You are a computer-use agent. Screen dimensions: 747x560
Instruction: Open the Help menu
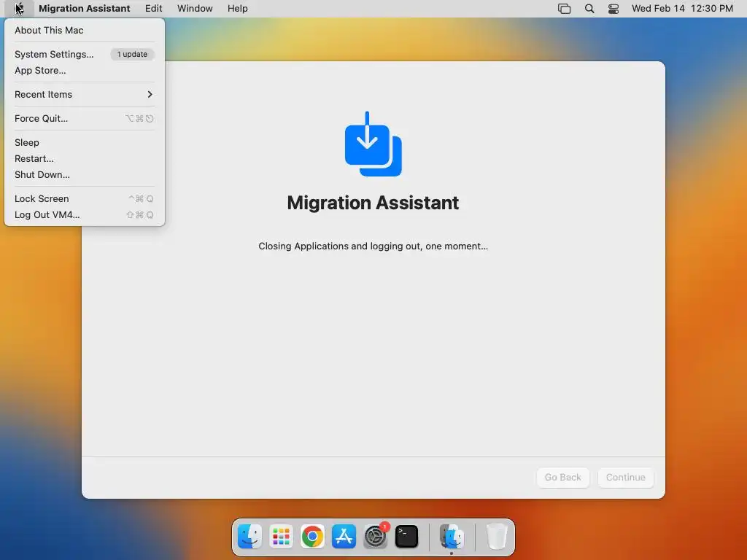pyautogui.click(x=237, y=9)
